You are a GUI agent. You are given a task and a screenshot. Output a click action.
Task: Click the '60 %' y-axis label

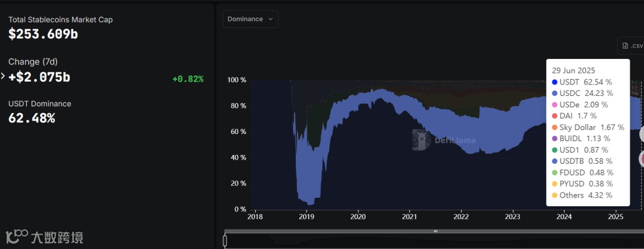(238, 132)
